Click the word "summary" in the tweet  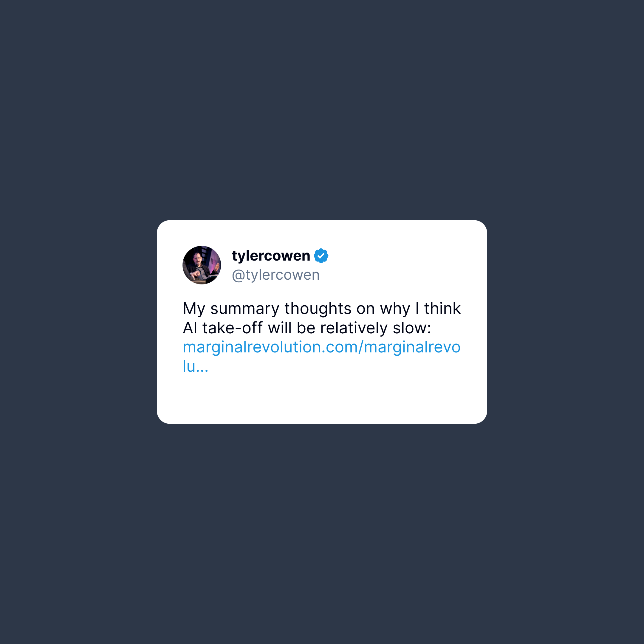[x=245, y=309]
